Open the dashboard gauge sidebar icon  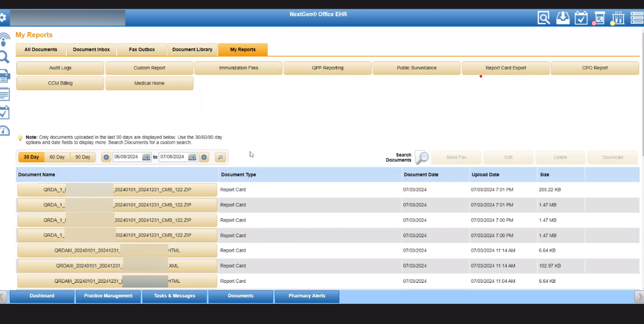tap(4, 131)
